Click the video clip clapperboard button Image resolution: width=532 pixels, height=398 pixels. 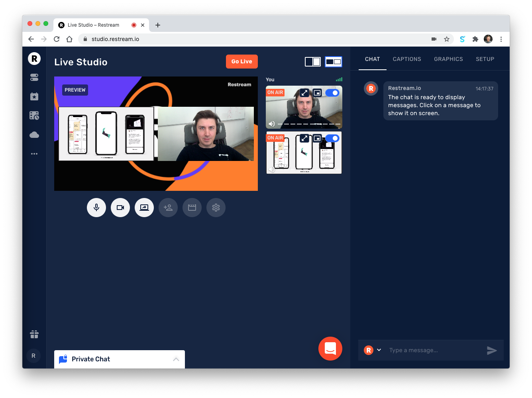[x=192, y=208]
